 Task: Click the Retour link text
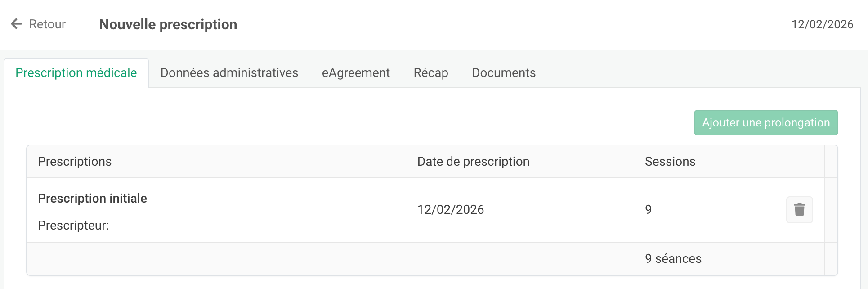[47, 24]
